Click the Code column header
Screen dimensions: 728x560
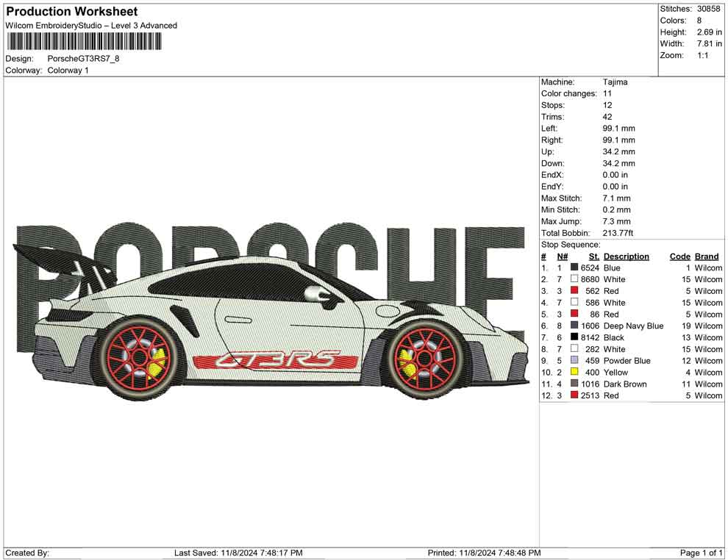point(680,256)
